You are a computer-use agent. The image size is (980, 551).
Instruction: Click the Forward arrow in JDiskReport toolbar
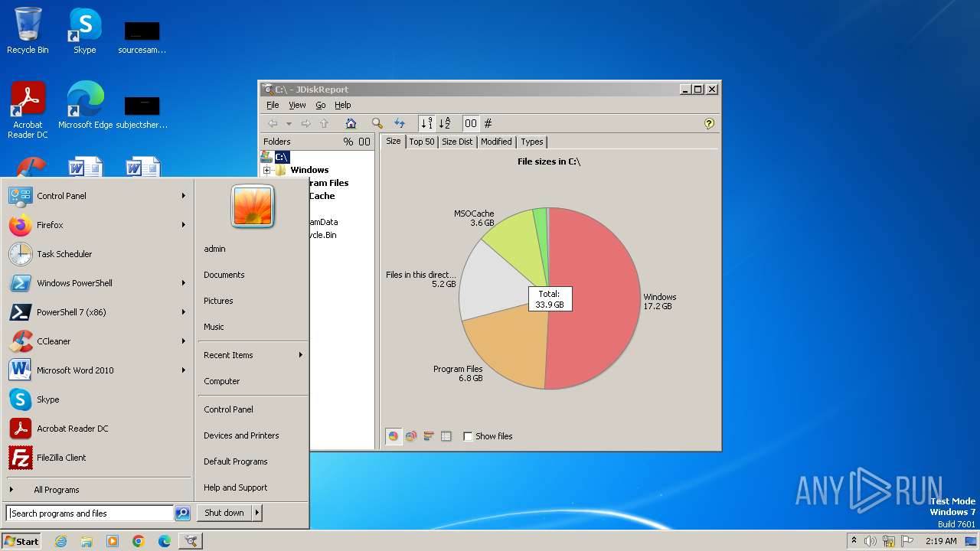(x=305, y=123)
